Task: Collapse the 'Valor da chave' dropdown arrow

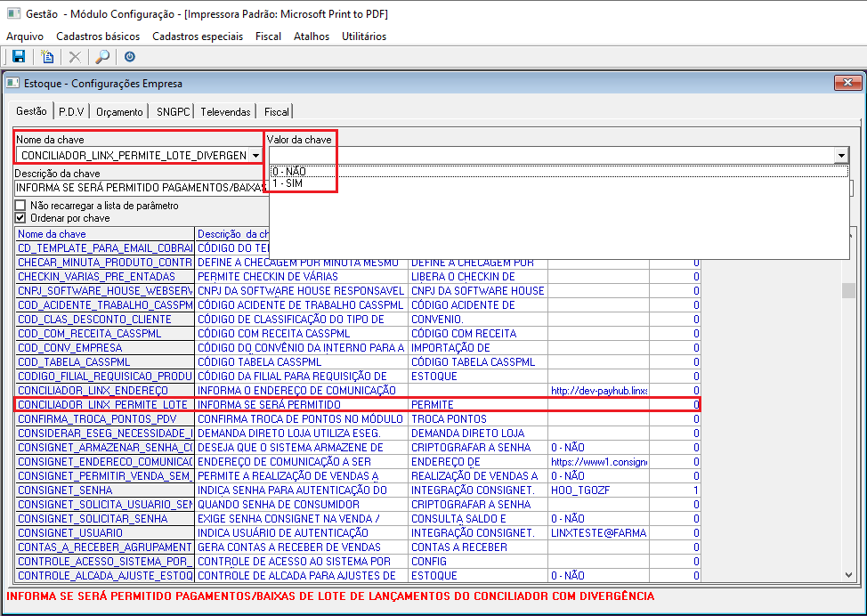Action: coord(841,156)
